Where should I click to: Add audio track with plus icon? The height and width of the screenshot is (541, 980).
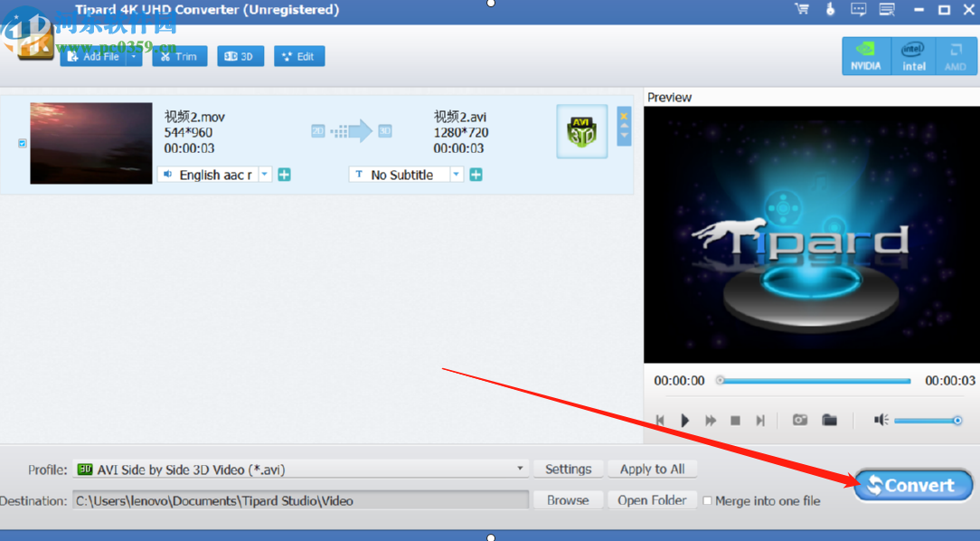285,175
